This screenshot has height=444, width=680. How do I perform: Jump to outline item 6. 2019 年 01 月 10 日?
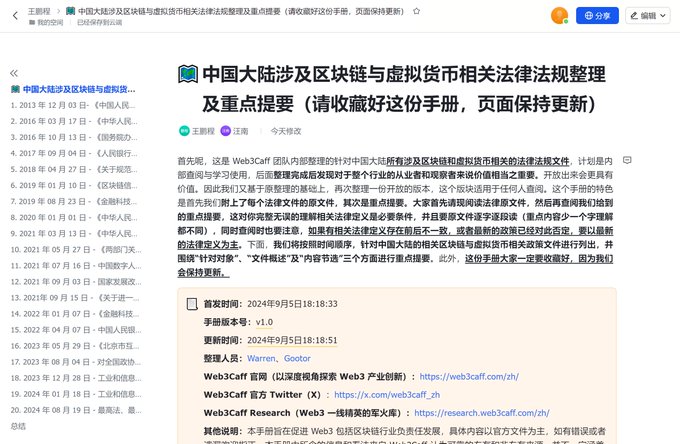(74, 186)
